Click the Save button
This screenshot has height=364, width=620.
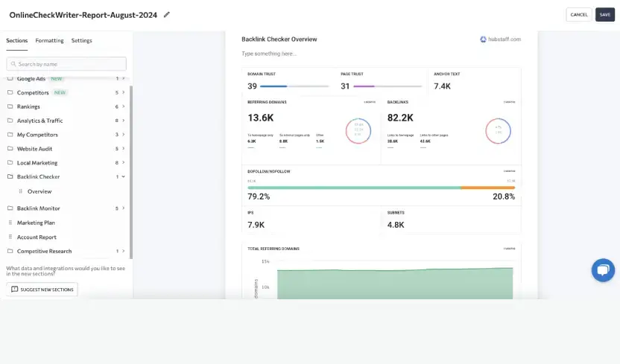tap(605, 15)
